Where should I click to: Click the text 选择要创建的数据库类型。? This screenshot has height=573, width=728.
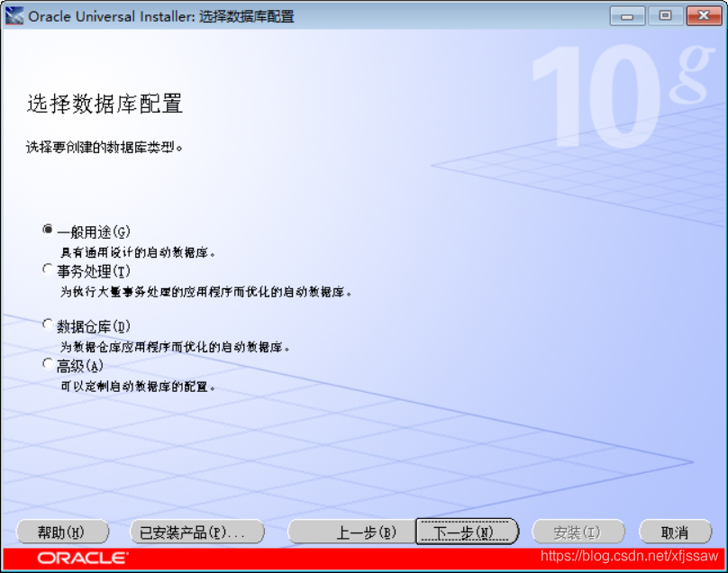click(105, 148)
